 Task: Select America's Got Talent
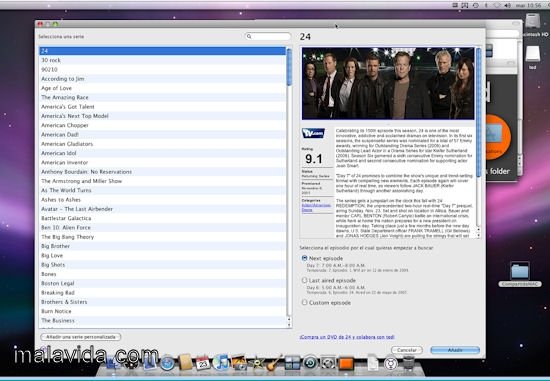tap(162, 107)
